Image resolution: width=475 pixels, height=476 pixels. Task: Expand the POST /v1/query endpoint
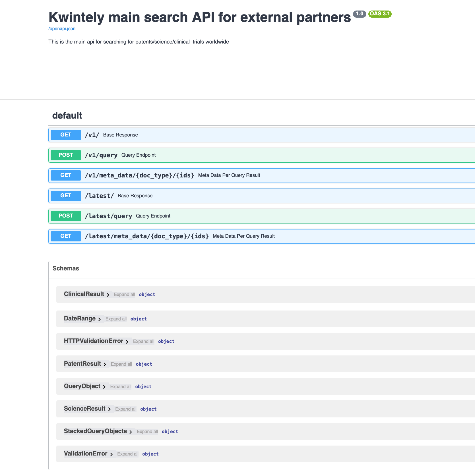262,155
